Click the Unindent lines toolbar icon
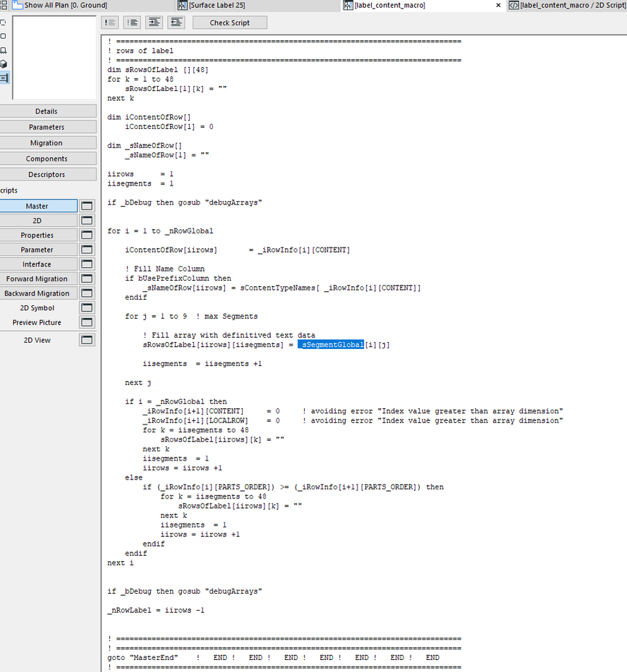 pos(176,23)
